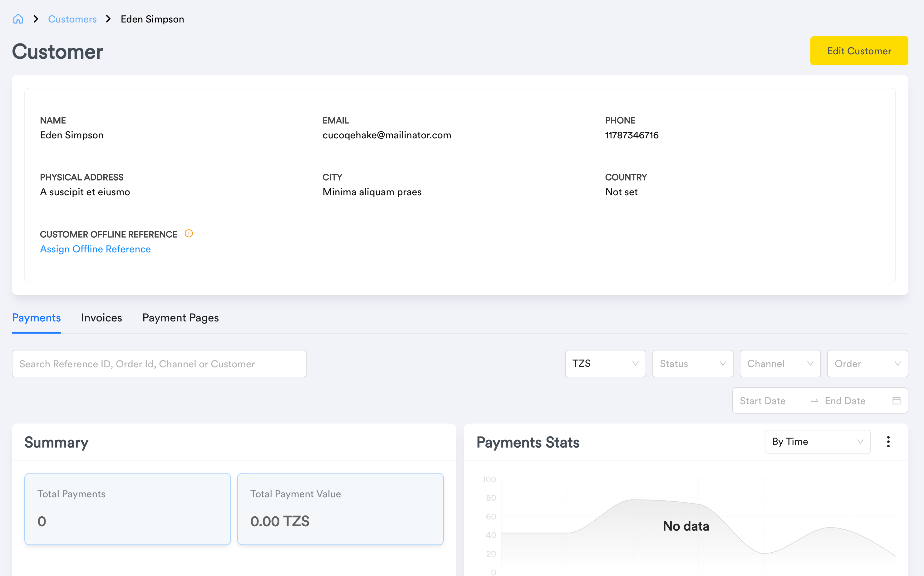Click the No data chart label

pos(686,526)
